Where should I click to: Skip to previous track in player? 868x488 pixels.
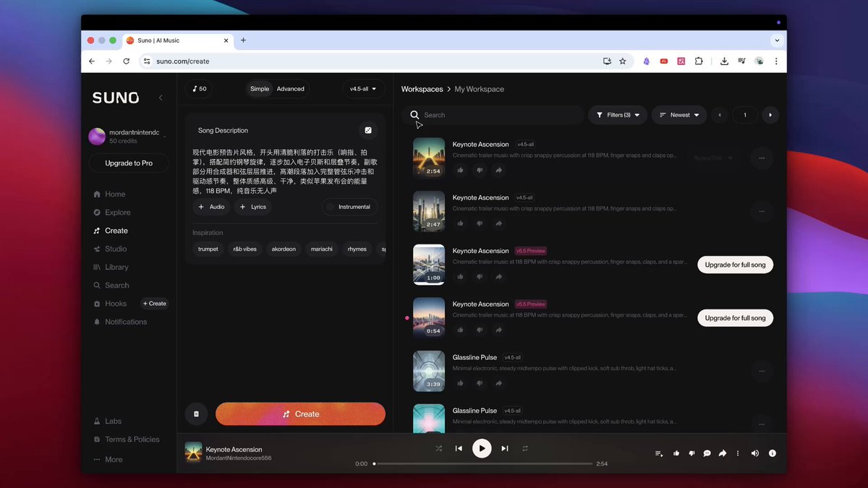coord(459,449)
